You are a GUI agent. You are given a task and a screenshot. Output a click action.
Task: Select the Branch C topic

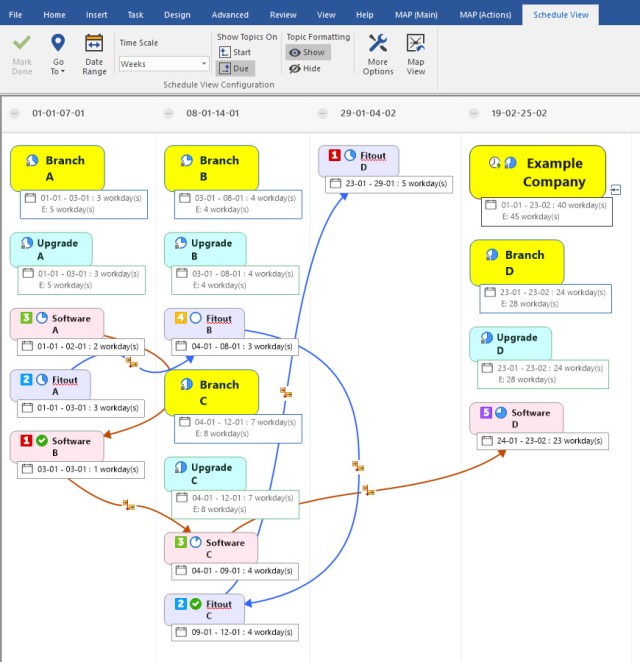click(x=211, y=392)
